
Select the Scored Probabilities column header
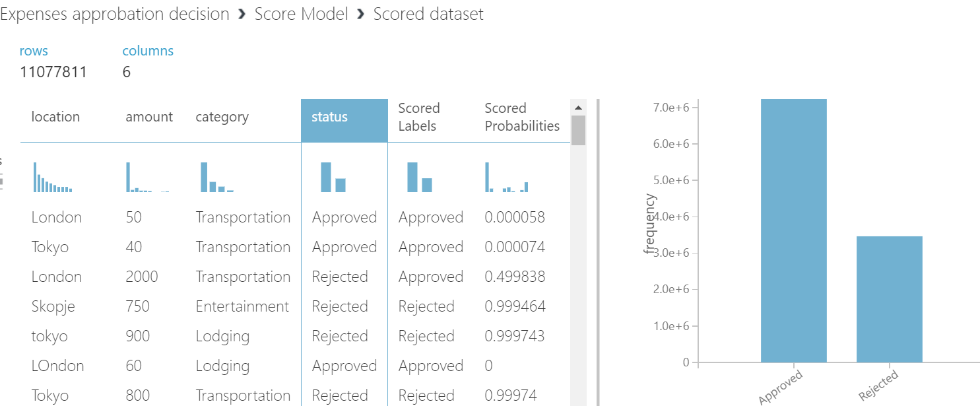point(522,118)
